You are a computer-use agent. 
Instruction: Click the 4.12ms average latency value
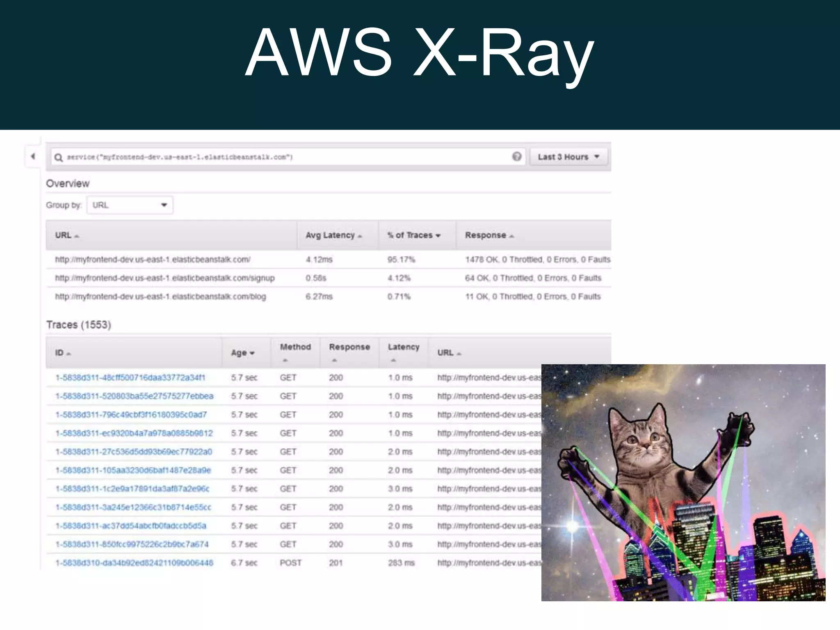coord(319,260)
